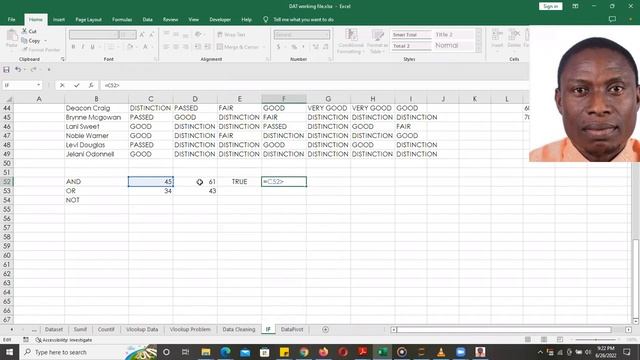Image resolution: width=640 pixels, height=360 pixels.
Task: Add a new sheet with plus button
Action: click(x=325, y=329)
